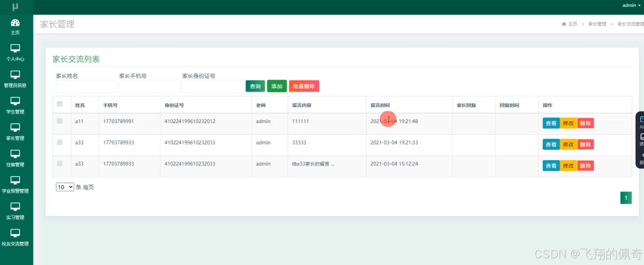The image size is (644, 265).
Task: Open the rows-per-page dropdown showing 10
Action: point(65,187)
